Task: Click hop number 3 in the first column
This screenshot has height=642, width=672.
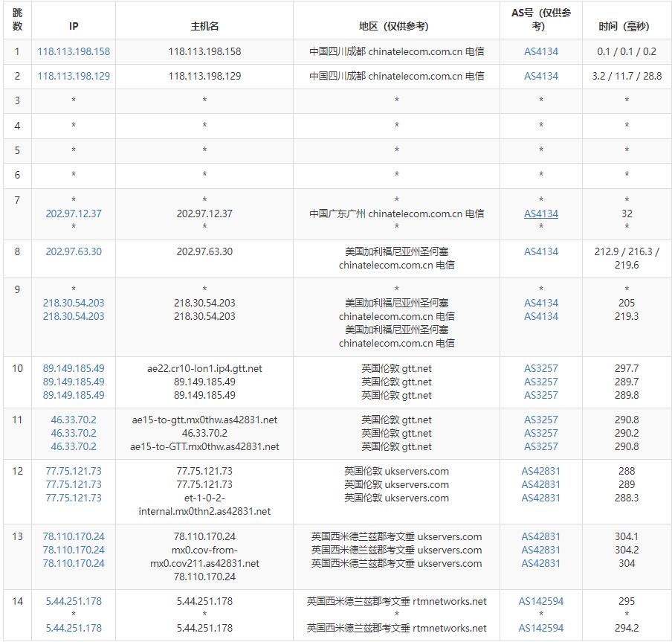Action: pyautogui.click(x=17, y=100)
